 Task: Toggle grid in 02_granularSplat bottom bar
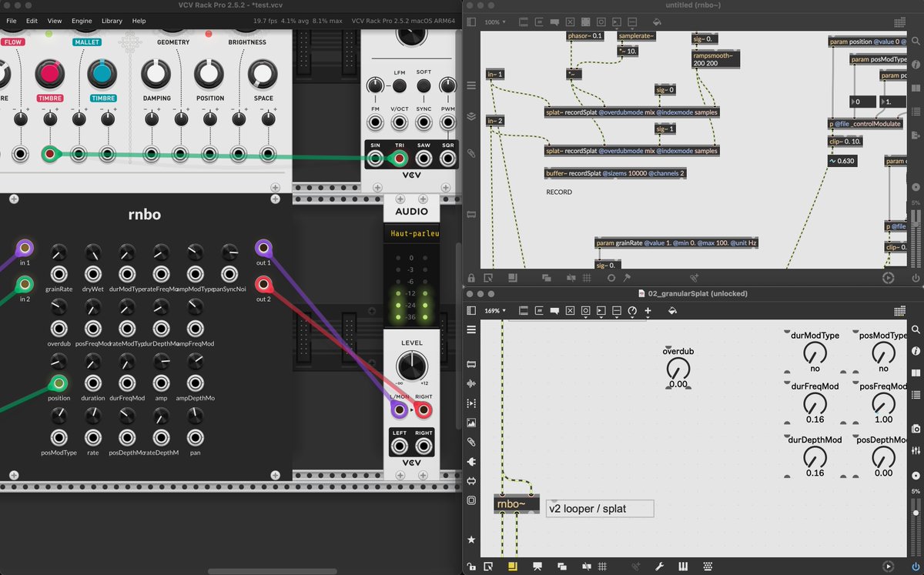point(602,567)
